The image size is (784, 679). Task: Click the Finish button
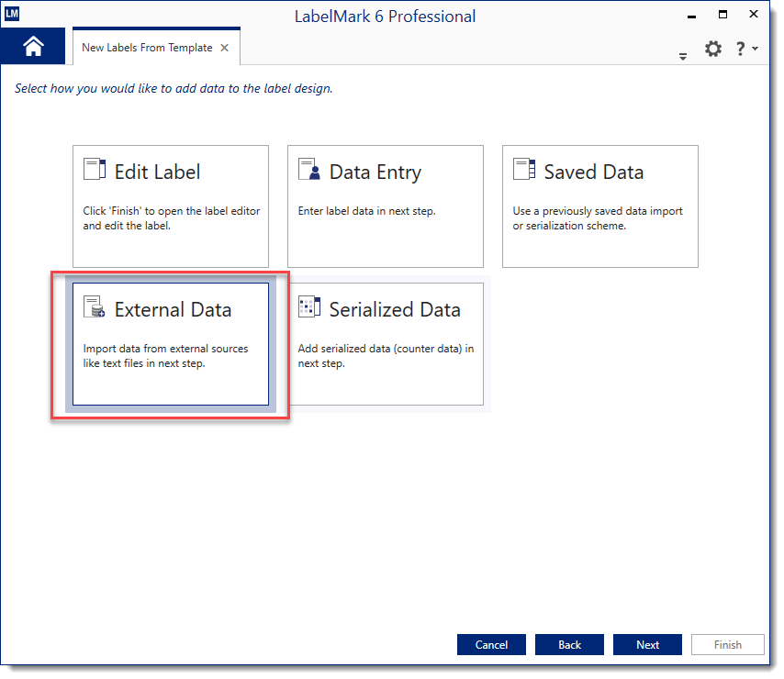pos(727,644)
